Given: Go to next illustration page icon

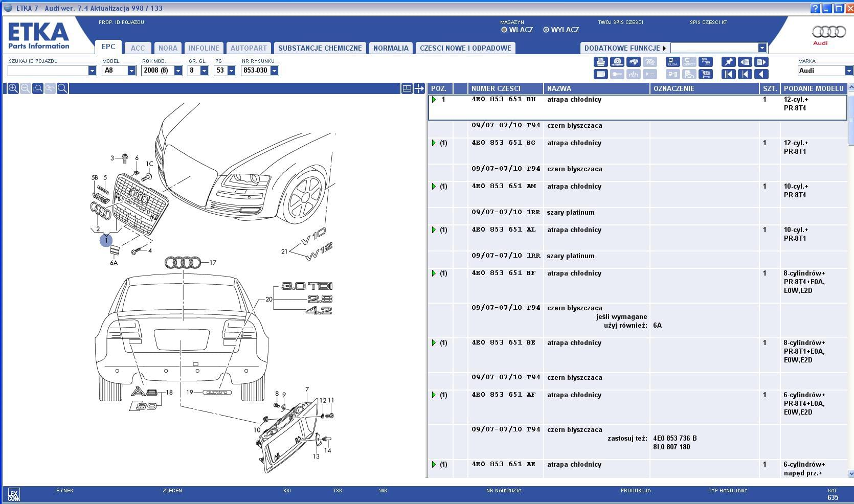Looking at the screenshot, I should [x=761, y=62].
